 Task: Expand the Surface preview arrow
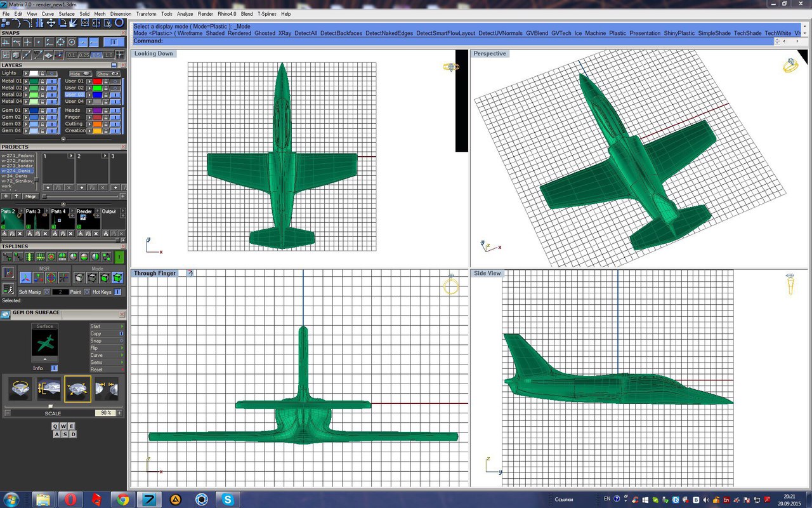click(x=44, y=359)
